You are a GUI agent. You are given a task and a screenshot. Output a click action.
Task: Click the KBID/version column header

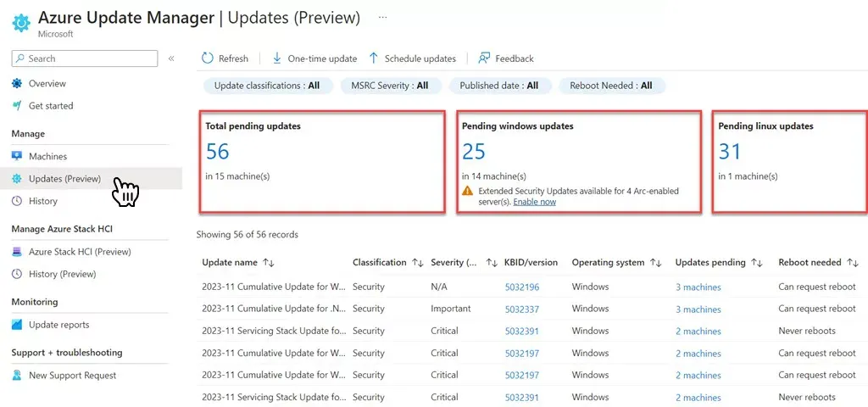[x=531, y=263]
